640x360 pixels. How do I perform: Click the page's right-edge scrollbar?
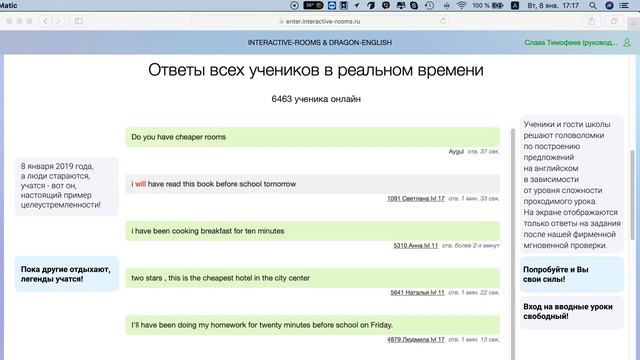tap(632, 196)
